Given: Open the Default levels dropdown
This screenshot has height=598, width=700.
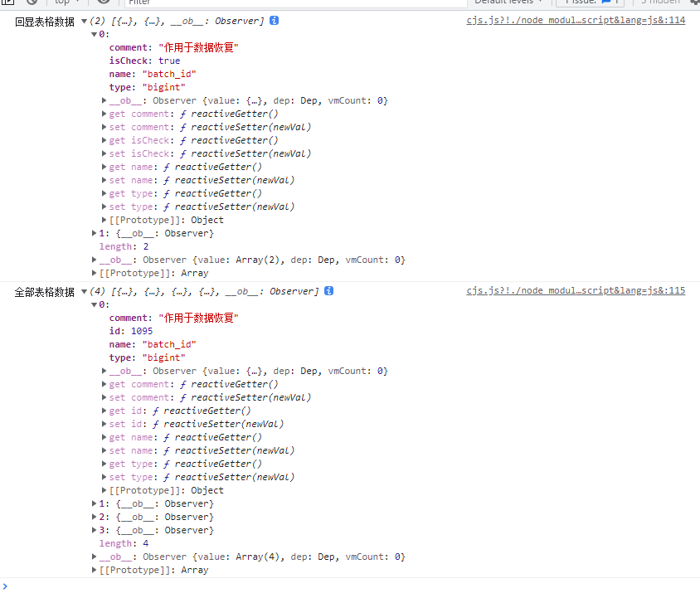Looking at the screenshot, I should [508, 2].
